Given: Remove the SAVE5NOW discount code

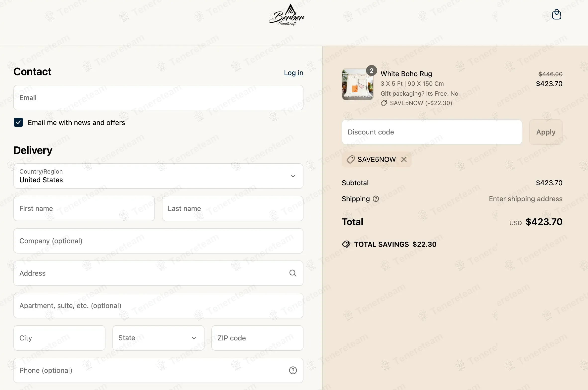Looking at the screenshot, I should 404,159.
